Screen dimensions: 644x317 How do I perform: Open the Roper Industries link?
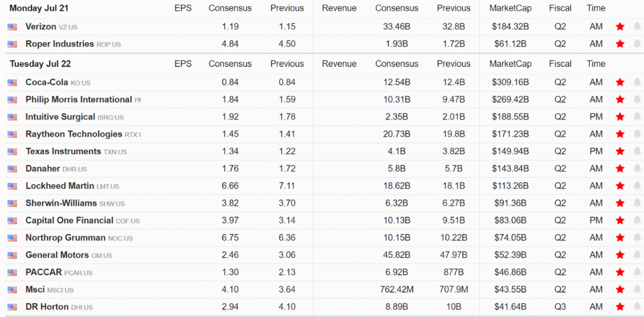(x=60, y=43)
